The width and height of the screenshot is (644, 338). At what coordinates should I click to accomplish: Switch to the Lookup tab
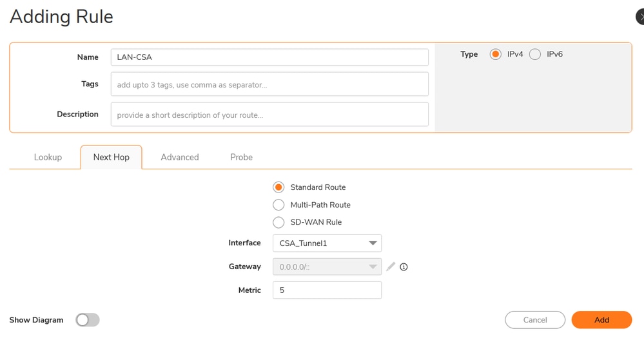coord(48,157)
